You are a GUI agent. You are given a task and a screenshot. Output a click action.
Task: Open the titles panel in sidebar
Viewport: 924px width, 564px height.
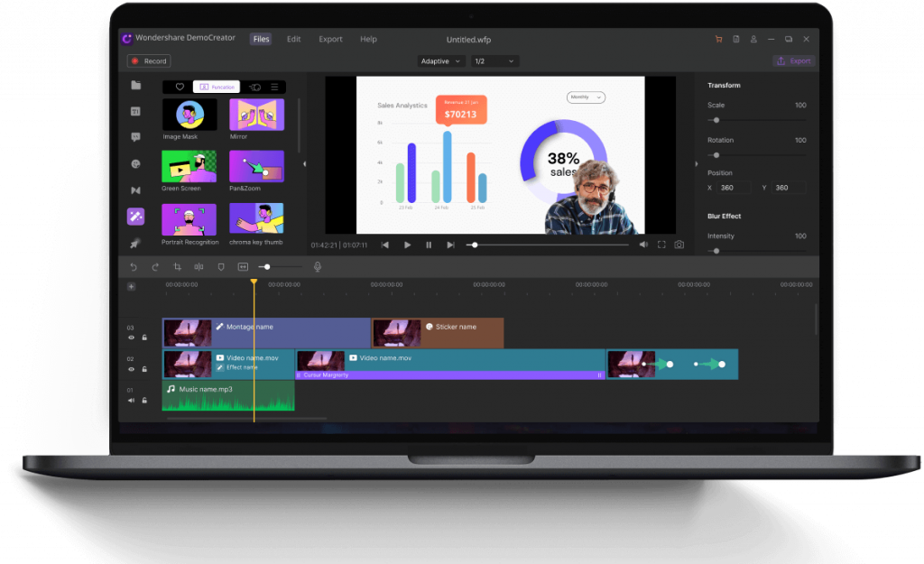(135, 111)
